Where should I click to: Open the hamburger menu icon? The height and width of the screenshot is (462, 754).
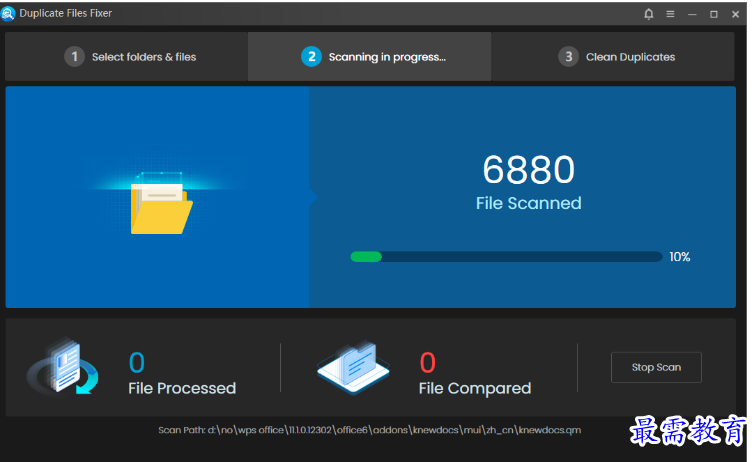670,14
